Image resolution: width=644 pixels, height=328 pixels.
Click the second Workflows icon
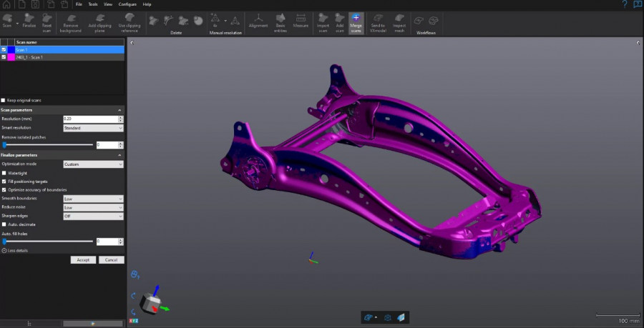pos(434,20)
